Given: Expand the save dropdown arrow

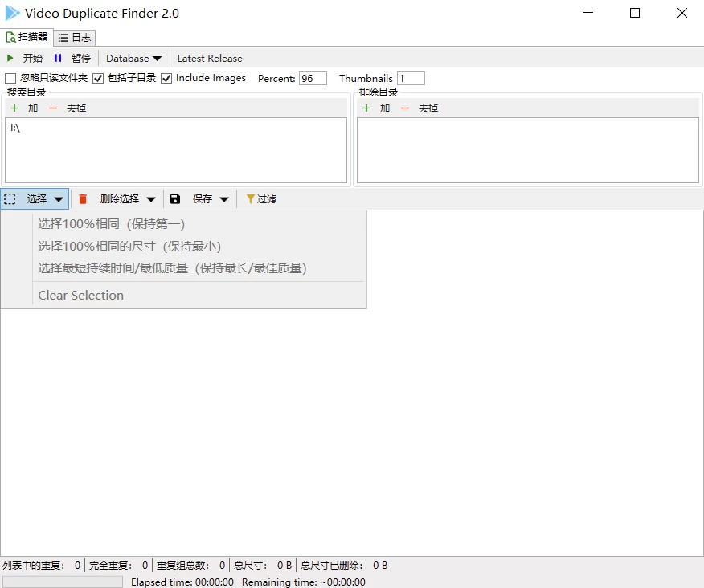Looking at the screenshot, I should [224, 199].
